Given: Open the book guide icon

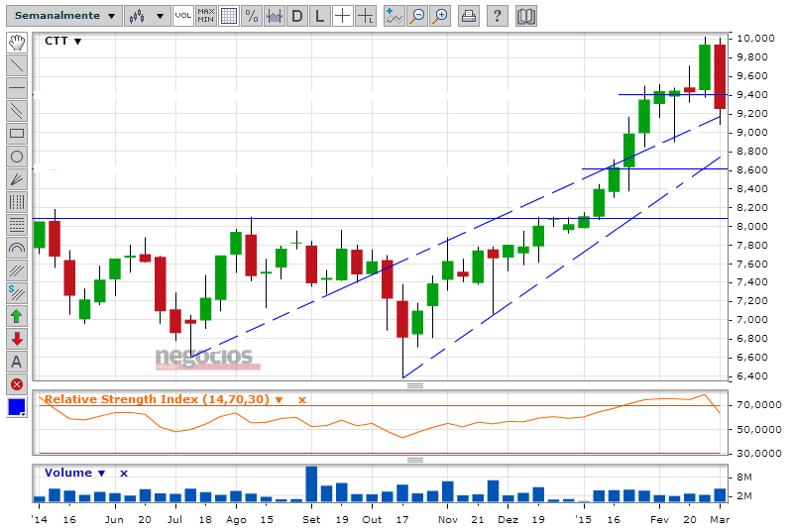Looking at the screenshot, I should 526,16.
